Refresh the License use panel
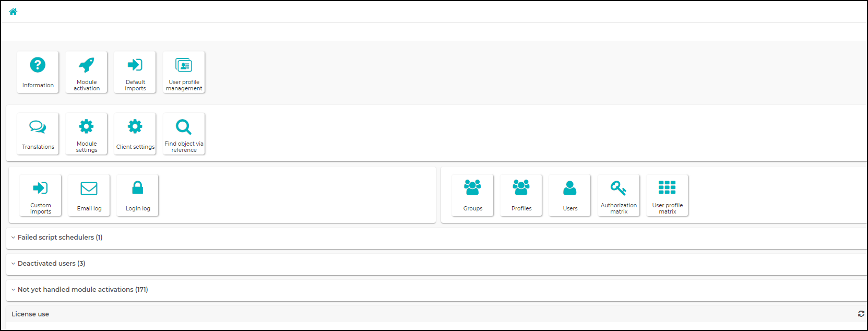Screen dimensions: 868x331 point(861,314)
